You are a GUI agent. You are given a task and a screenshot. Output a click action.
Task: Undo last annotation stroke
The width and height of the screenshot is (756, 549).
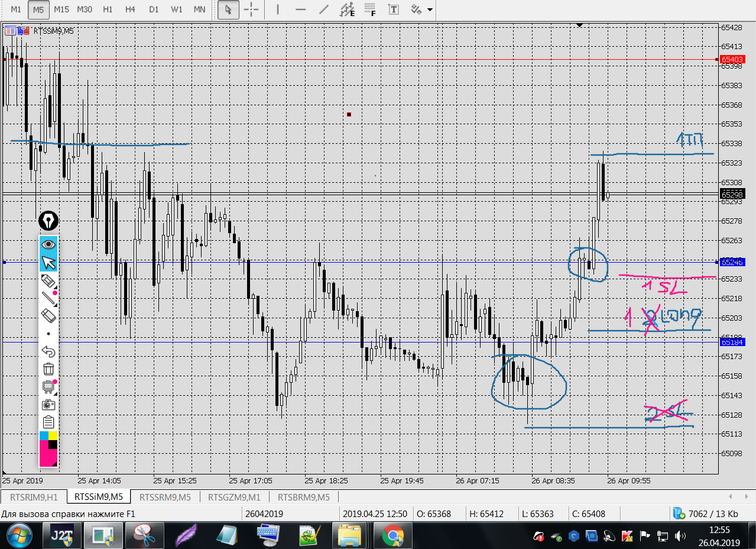(48, 352)
